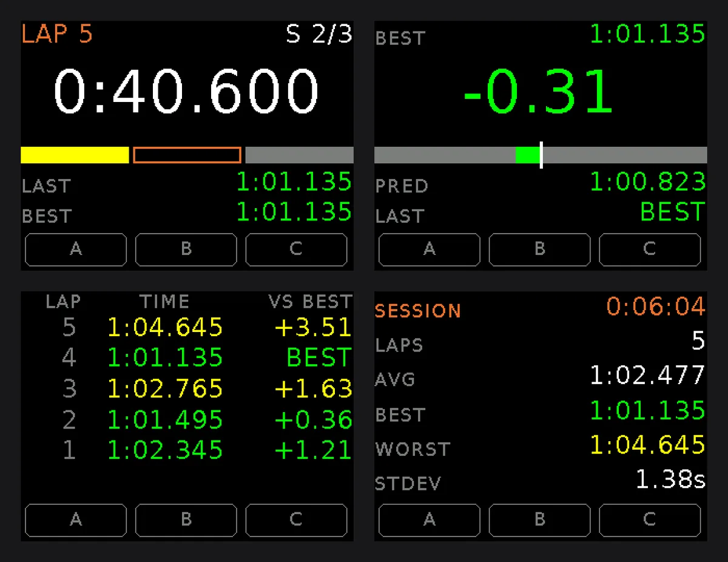The width and height of the screenshot is (728, 562).
Task: Click average lap time 1:02.477
Action: tap(648, 375)
